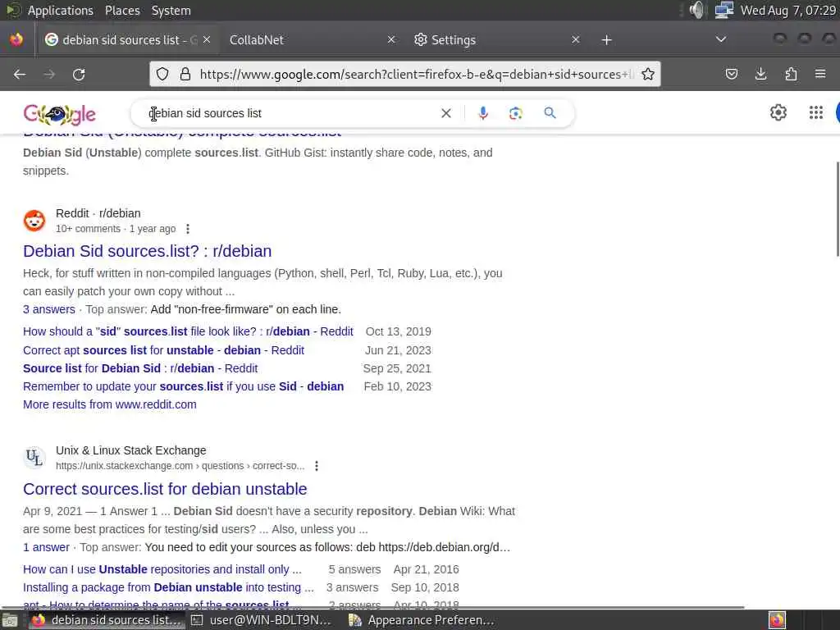Click the Google doodle logo
The width and height of the screenshot is (840, 630).
[59, 113]
